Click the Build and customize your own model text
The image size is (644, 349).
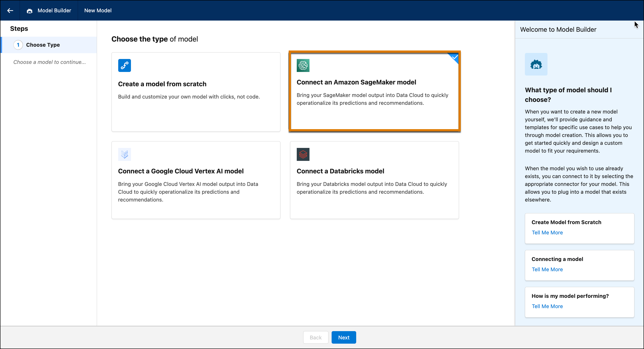(189, 97)
